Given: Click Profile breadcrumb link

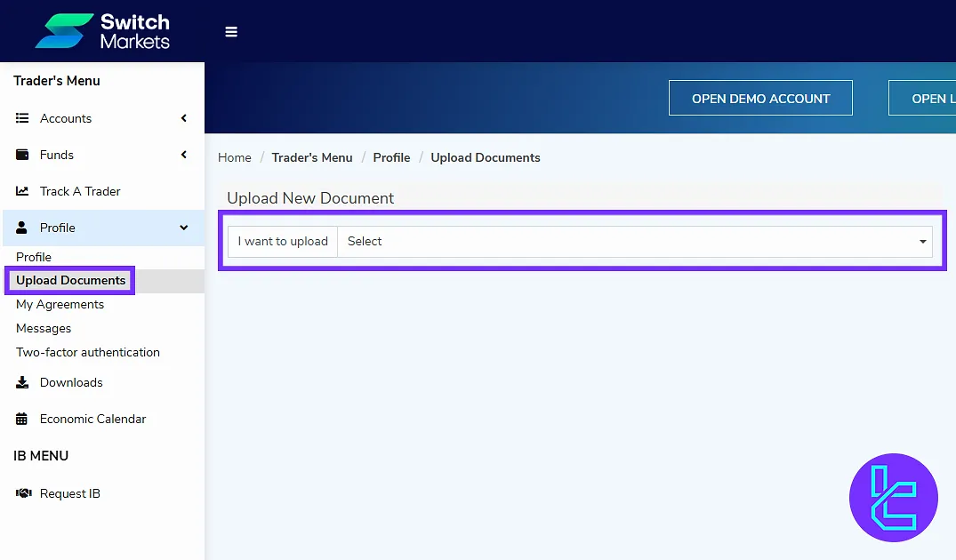Looking at the screenshot, I should [x=391, y=158].
